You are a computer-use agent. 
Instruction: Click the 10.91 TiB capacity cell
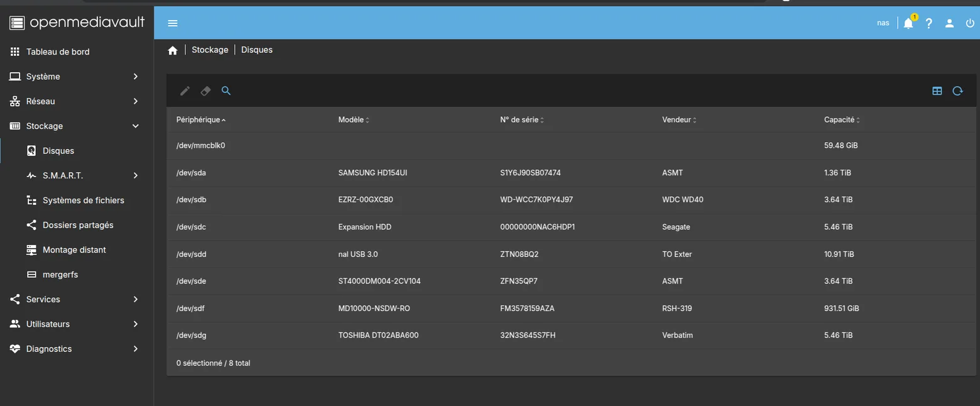(839, 254)
